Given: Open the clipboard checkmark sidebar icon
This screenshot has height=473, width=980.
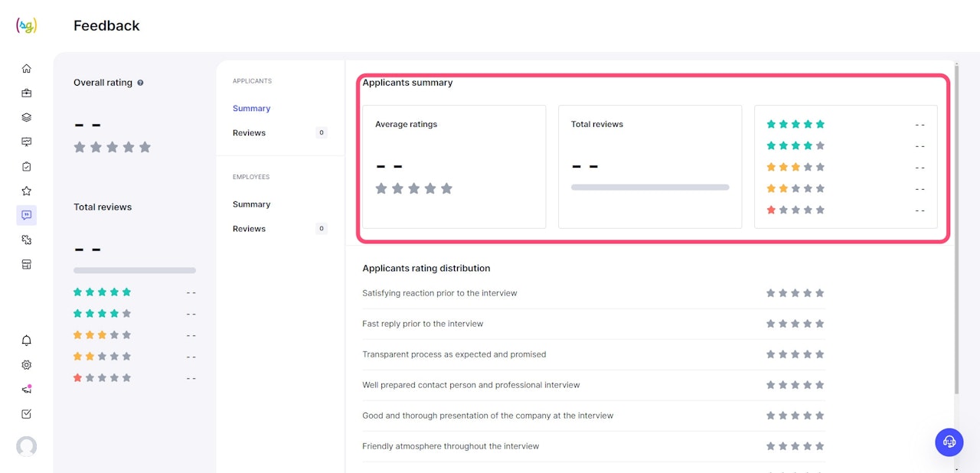Looking at the screenshot, I should click(x=27, y=167).
